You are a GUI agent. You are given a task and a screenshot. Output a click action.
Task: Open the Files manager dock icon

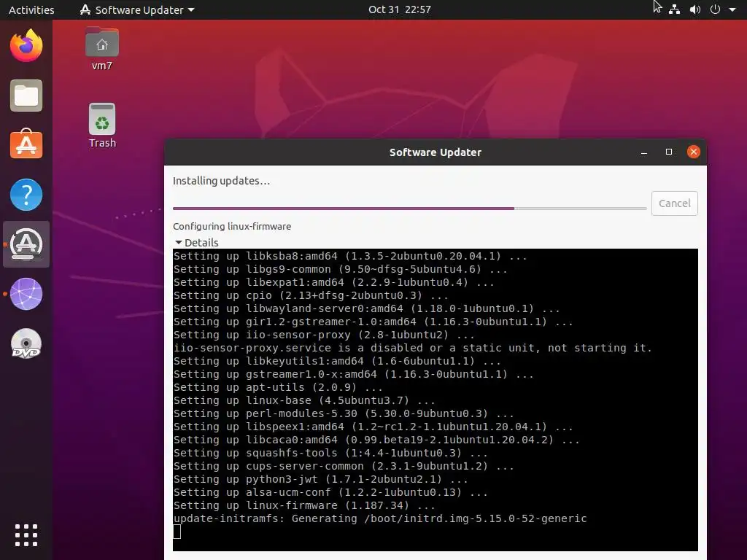(x=26, y=96)
